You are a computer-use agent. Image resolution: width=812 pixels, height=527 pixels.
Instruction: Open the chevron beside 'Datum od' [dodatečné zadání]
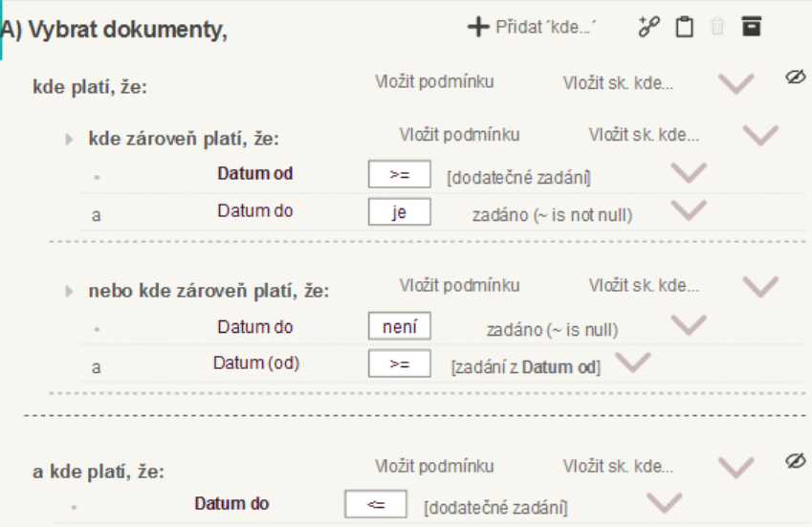click(x=689, y=174)
